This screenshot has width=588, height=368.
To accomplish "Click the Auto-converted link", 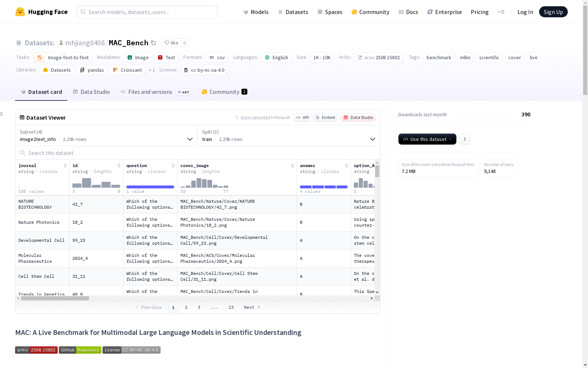I will coord(255,117).
